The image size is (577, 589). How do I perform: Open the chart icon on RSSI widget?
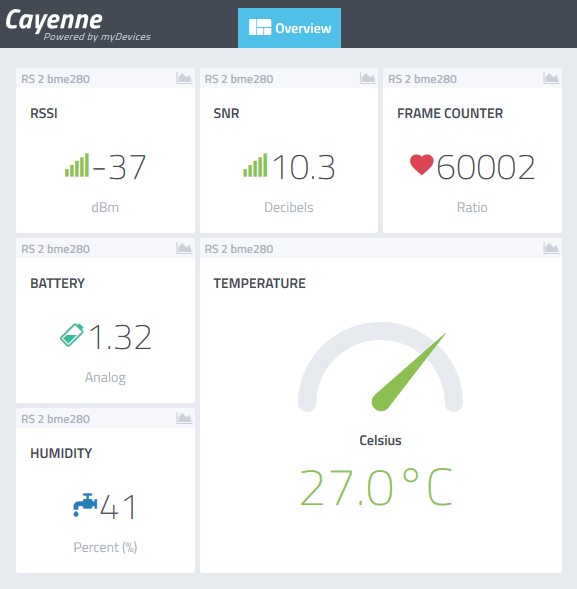[x=184, y=78]
